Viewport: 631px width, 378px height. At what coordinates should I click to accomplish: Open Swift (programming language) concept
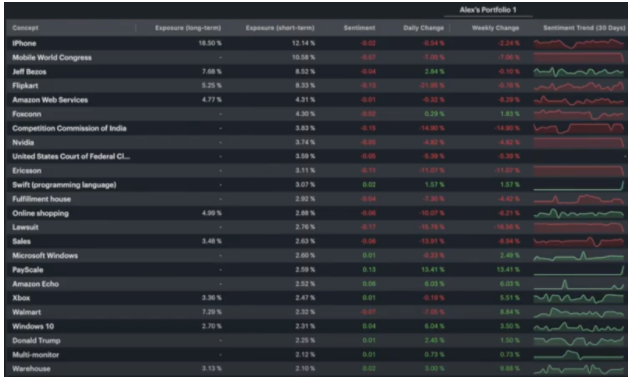(64, 185)
